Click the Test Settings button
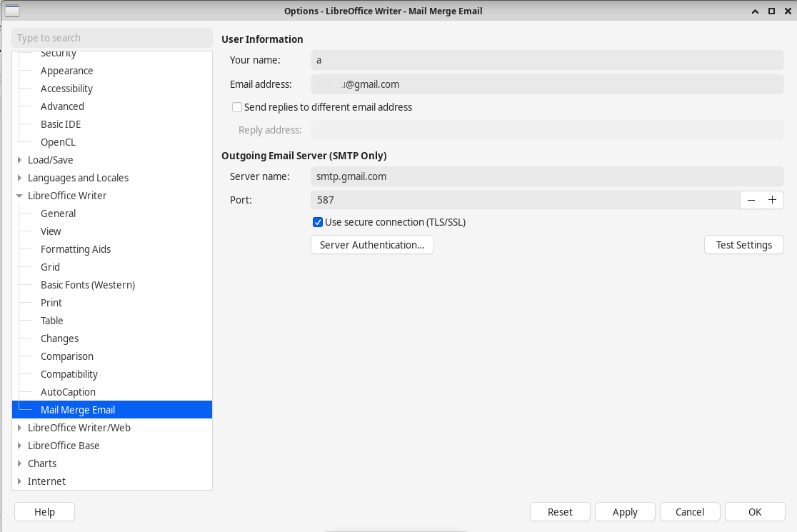Viewport: 797px width, 532px height. point(743,245)
